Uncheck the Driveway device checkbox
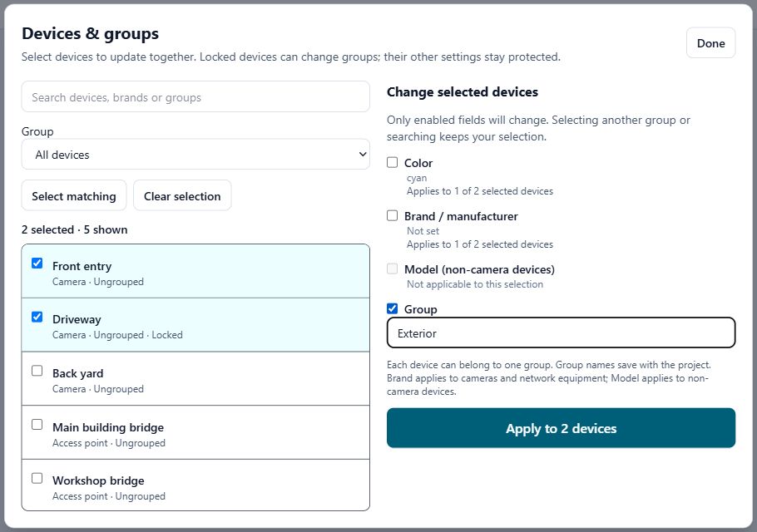The width and height of the screenshot is (757, 532). click(x=37, y=317)
